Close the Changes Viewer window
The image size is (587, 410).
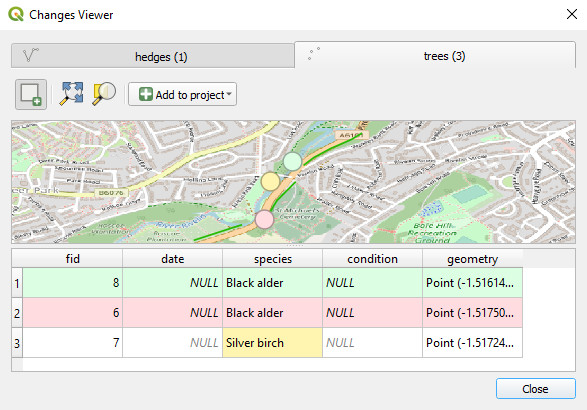pos(572,14)
